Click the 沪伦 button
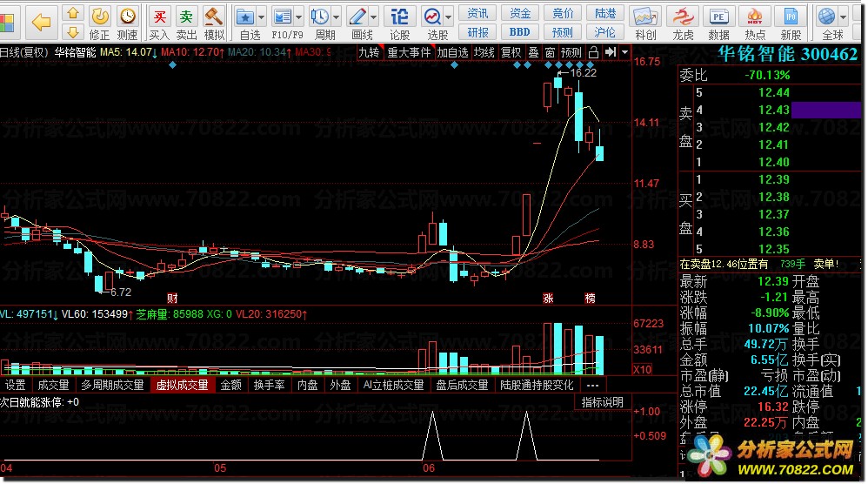 tap(605, 32)
